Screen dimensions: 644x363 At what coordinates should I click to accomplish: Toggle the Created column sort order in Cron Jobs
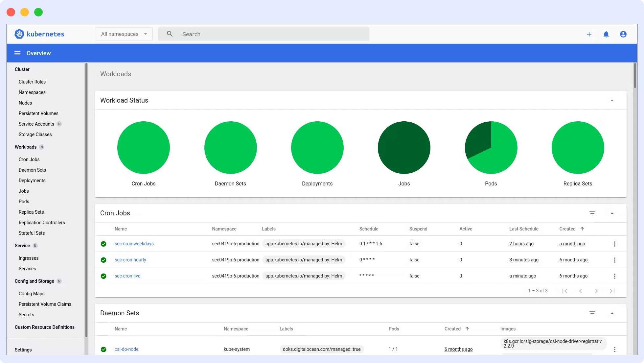coord(582,229)
